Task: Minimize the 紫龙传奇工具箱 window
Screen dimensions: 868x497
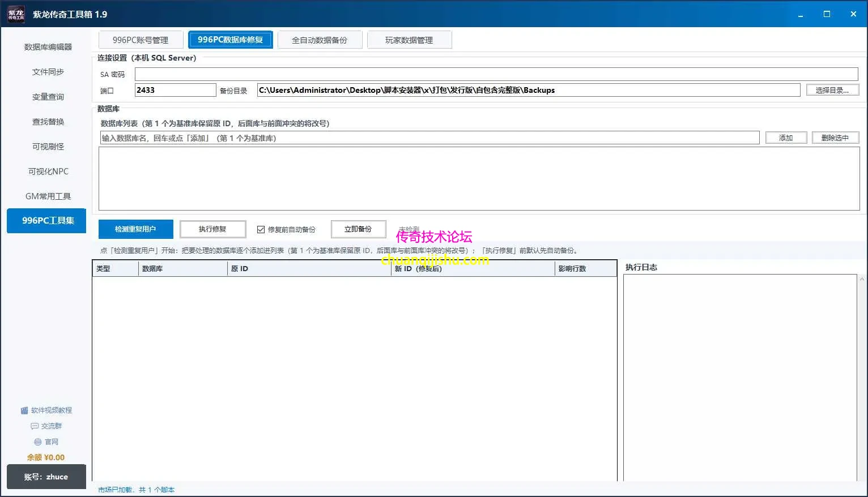Action: coord(801,14)
